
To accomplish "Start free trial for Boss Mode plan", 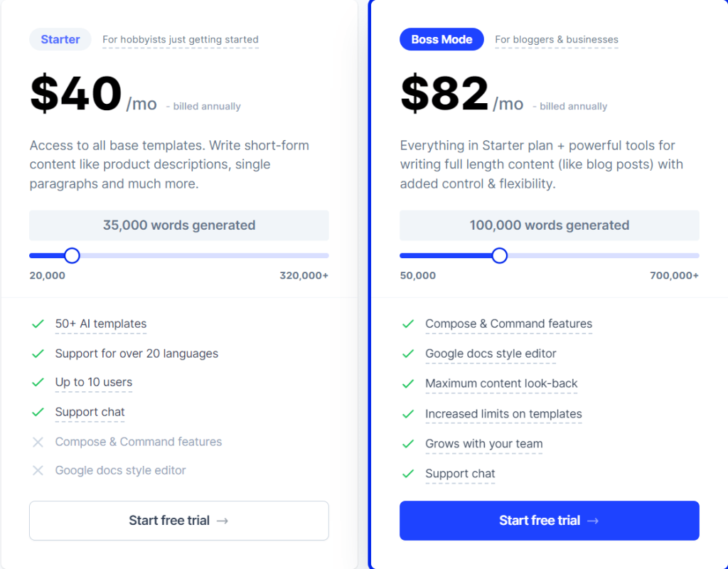I will click(x=550, y=520).
